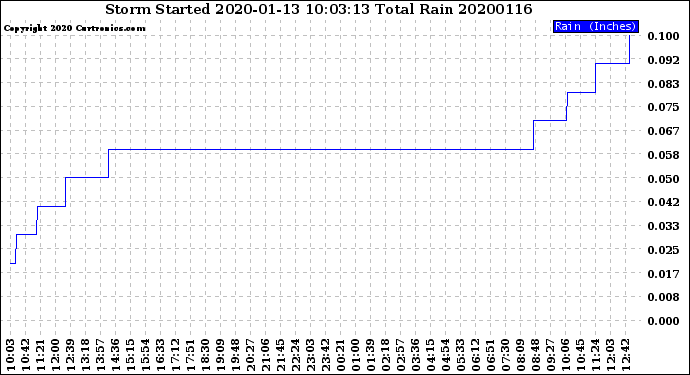Screen dimensions: 690x375
Task: Click the 04:15 time label
Action: 430,355
